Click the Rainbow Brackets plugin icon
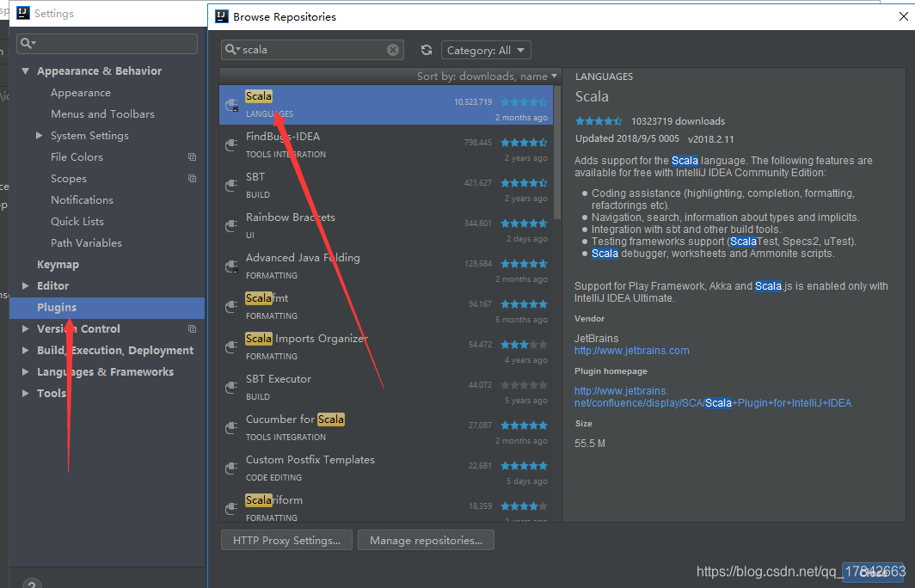This screenshot has height=588, width=915. pyautogui.click(x=231, y=226)
